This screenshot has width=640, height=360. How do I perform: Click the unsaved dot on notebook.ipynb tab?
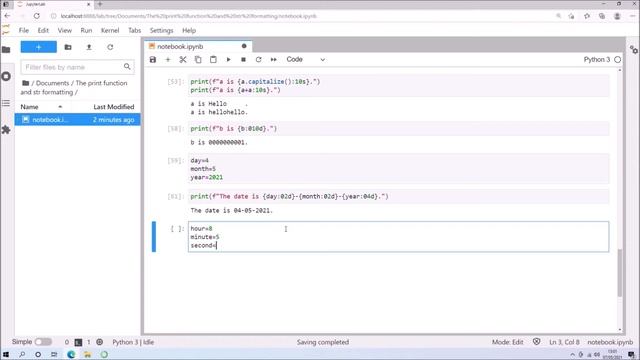coord(244,46)
